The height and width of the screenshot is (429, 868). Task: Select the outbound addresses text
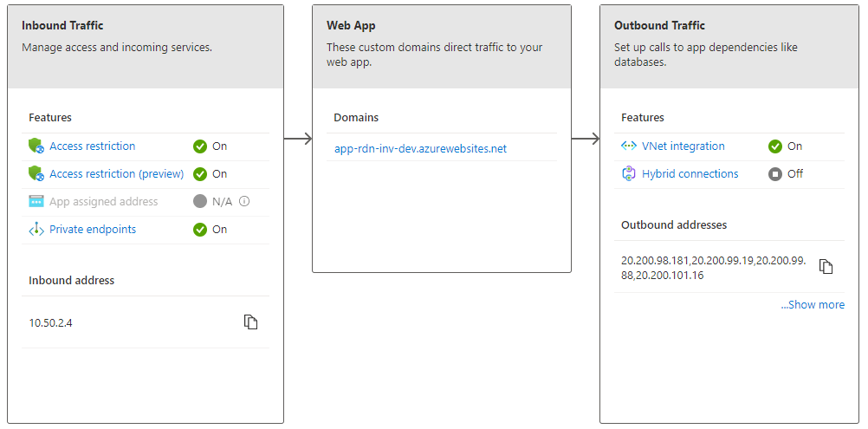pos(714,267)
